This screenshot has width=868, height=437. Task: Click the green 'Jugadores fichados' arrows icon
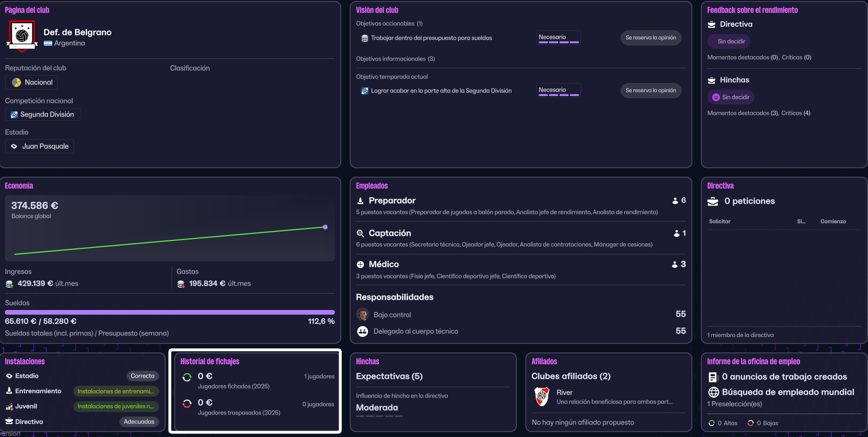click(x=187, y=377)
